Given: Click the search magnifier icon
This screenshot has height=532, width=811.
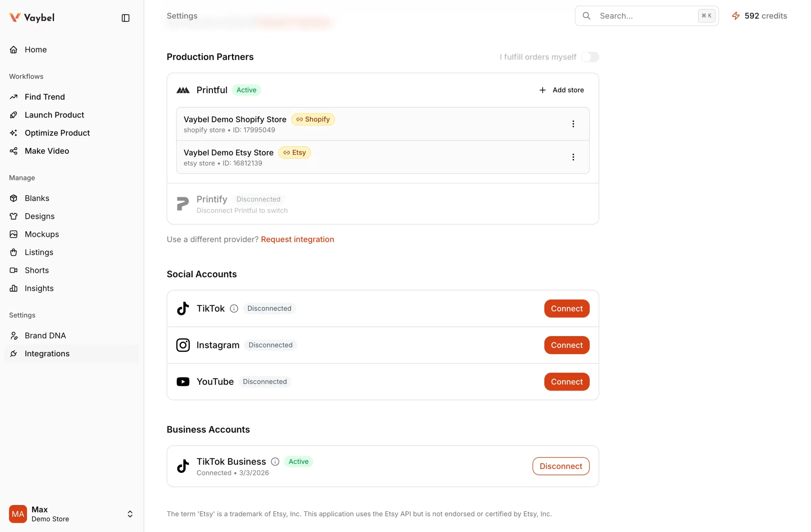Looking at the screenshot, I should pos(586,16).
